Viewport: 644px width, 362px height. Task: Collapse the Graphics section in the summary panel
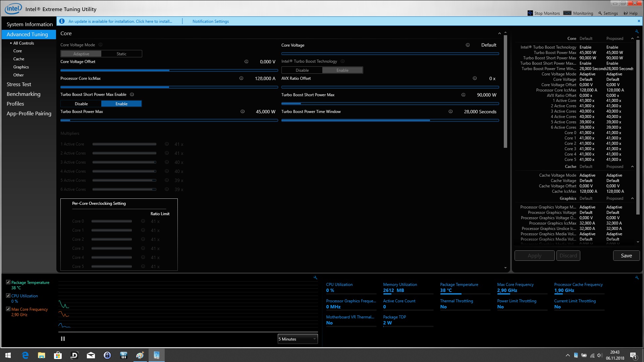(x=632, y=198)
